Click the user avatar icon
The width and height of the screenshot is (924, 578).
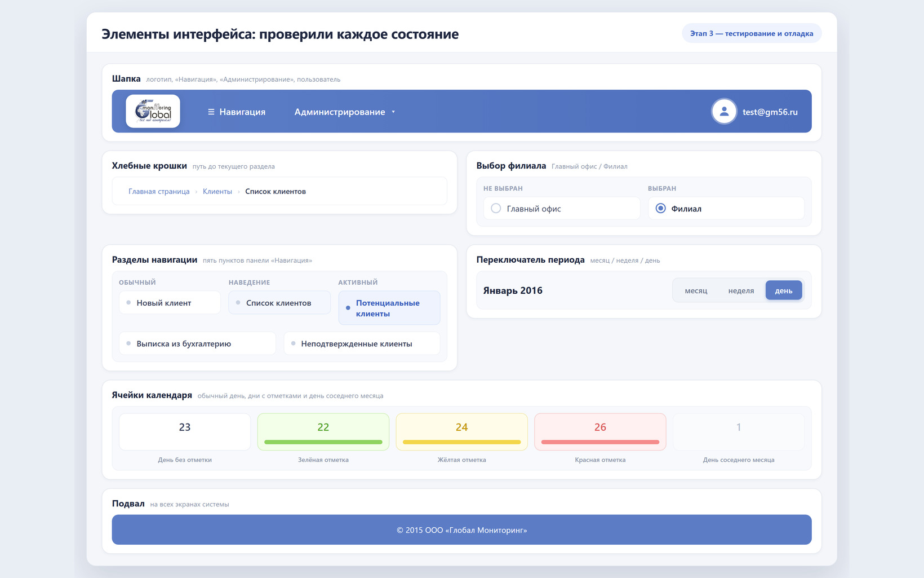coord(724,112)
